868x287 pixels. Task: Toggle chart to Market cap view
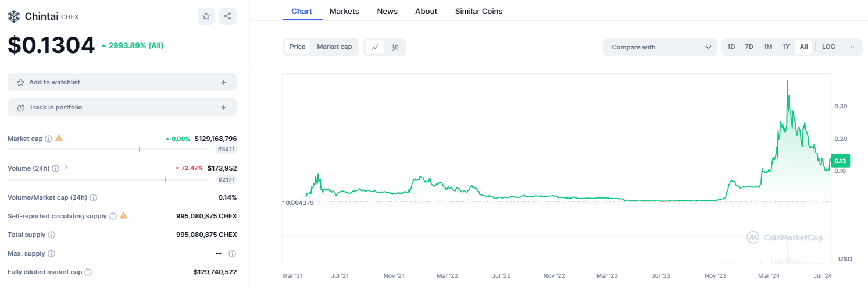pos(334,47)
